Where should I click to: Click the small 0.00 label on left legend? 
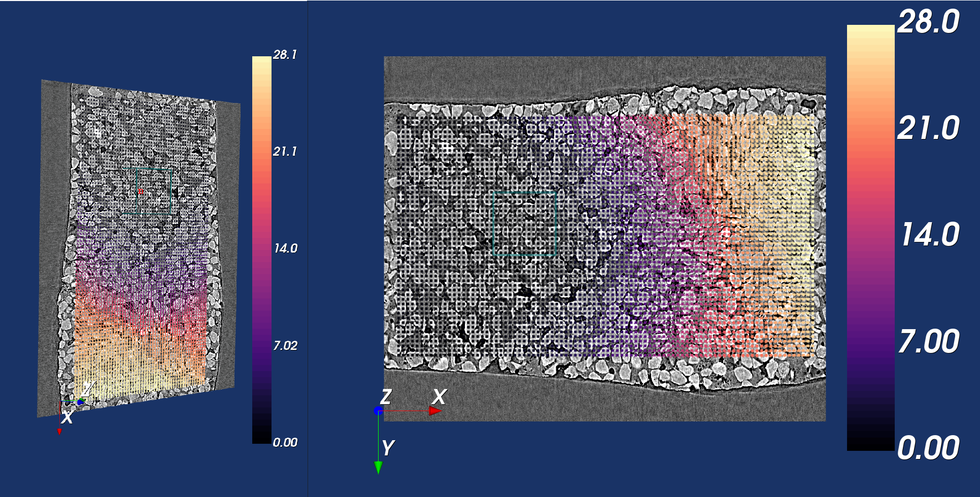(x=285, y=442)
